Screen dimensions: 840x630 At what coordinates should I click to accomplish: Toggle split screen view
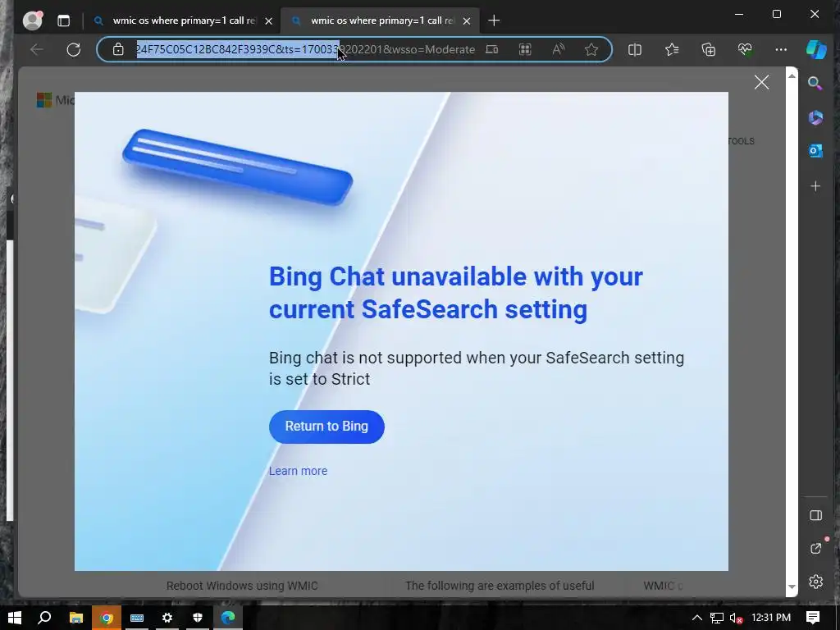point(635,50)
